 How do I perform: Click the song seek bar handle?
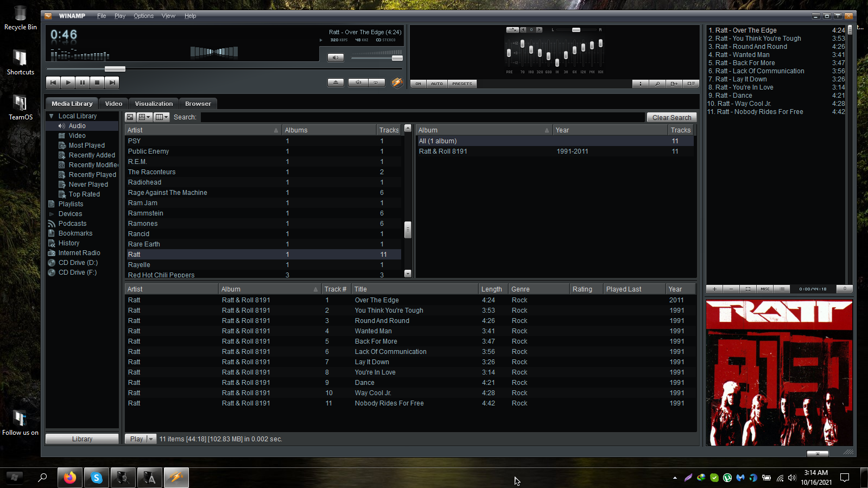pyautogui.click(x=115, y=69)
